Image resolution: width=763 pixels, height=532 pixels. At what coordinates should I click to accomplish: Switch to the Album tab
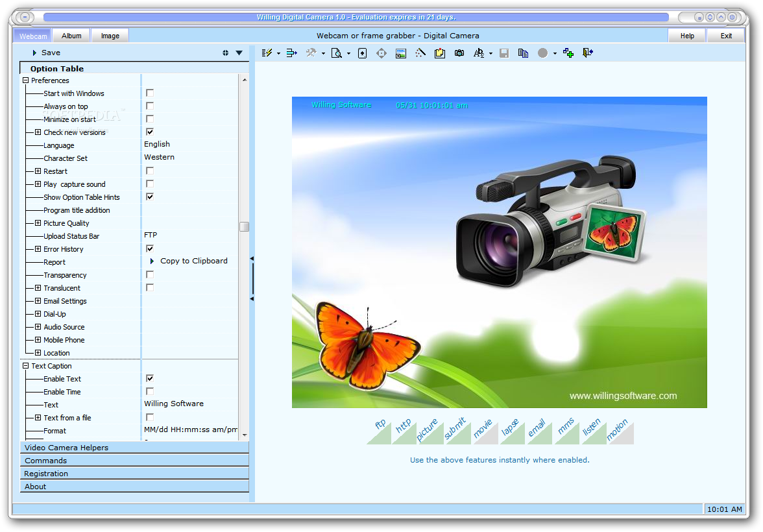tap(71, 36)
